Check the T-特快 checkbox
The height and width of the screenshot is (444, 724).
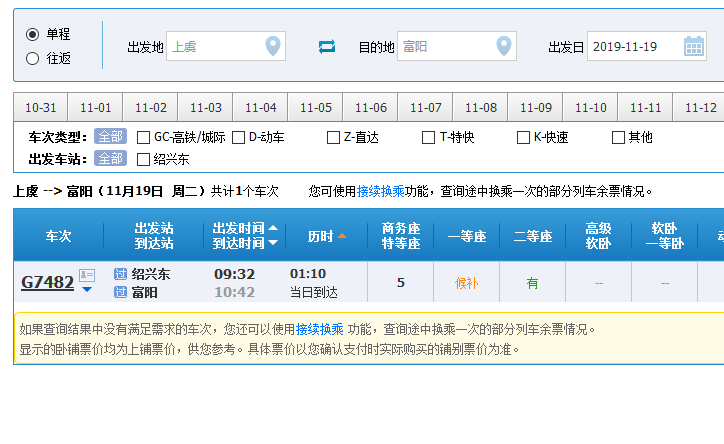pos(428,138)
